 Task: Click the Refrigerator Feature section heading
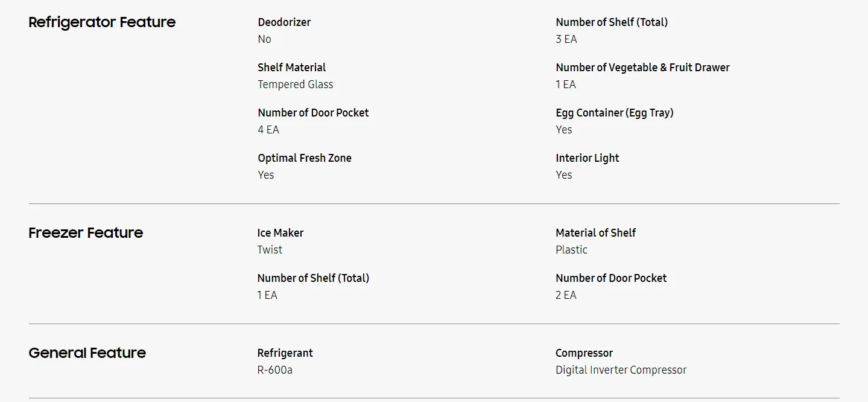click(x=102, y=22)
